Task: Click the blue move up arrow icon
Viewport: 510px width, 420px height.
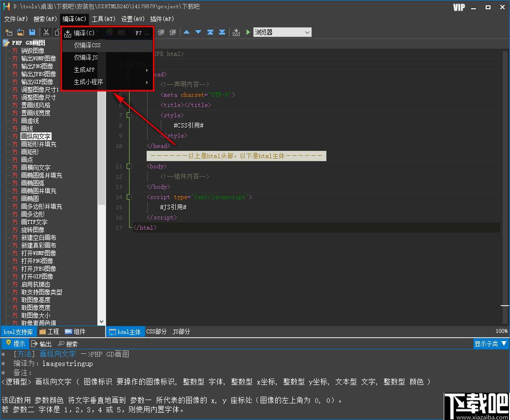Action: (187, 32)
